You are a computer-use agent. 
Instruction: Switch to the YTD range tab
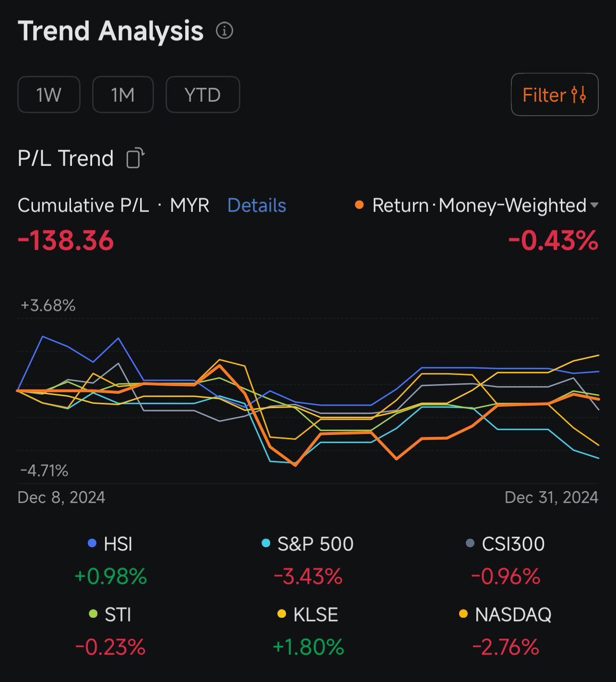coord(202,95)
